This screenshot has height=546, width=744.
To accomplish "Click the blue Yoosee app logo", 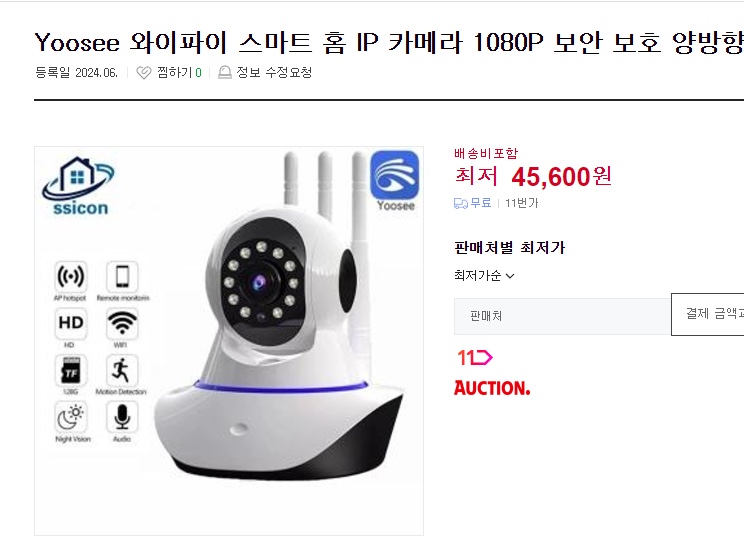I will (394, 175).
